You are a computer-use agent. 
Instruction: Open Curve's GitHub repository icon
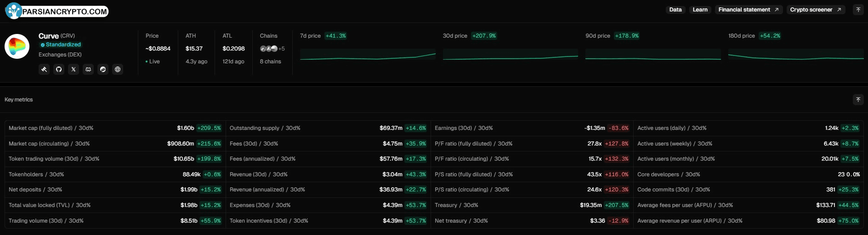59,69
